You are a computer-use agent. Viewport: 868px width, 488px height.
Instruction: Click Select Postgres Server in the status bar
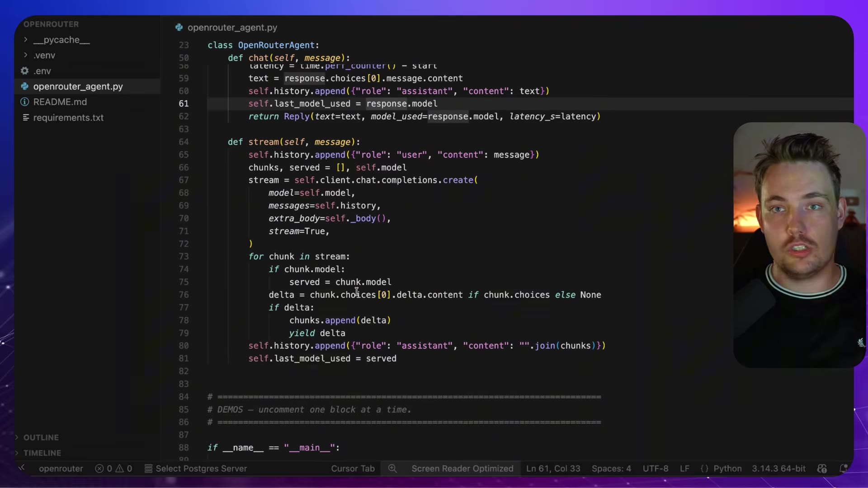coord(196,469)
